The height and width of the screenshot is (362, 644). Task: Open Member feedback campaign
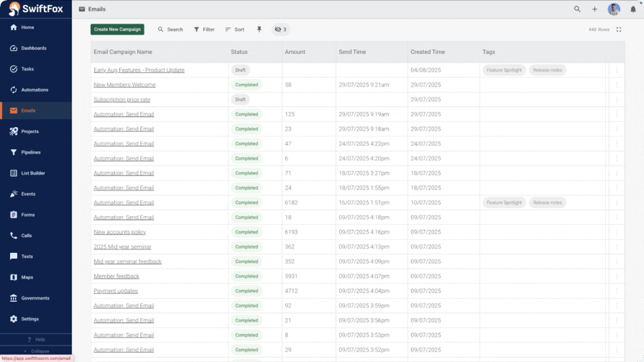[116, 276]
